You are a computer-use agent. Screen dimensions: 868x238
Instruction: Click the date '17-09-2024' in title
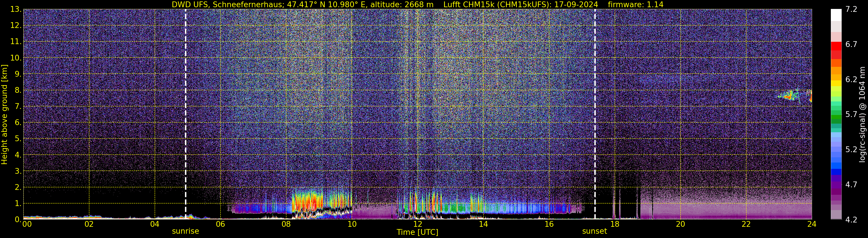pos(576,4)
